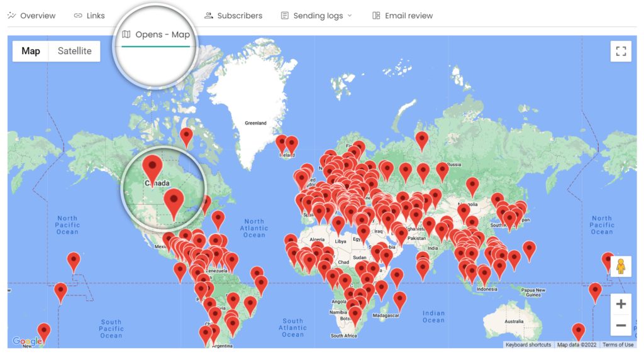Click the Street View pegman icon
644x357 pixels.
(x=621, y=266)
